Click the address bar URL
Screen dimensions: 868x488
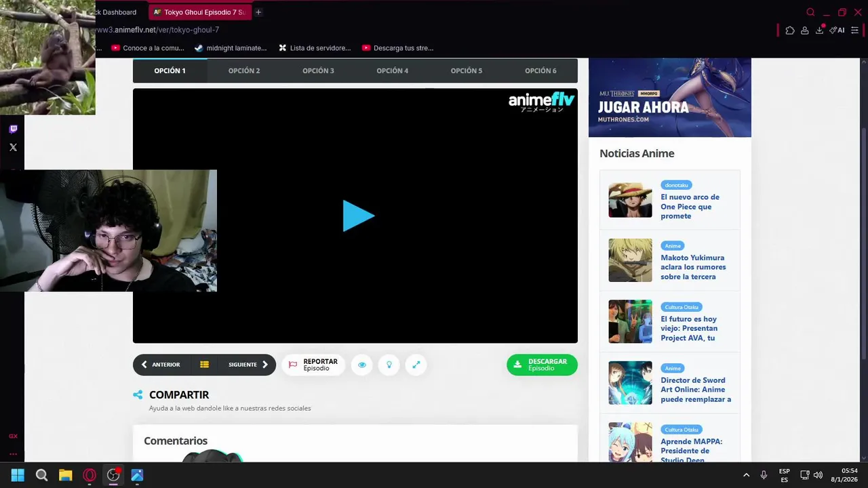pyautogui.click(x=157, y=30)
